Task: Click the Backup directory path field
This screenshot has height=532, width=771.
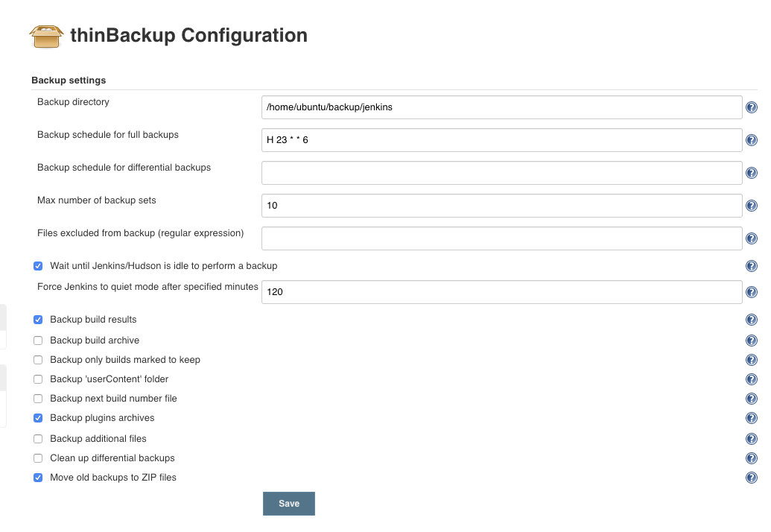Action: click(x=501, y=107)
